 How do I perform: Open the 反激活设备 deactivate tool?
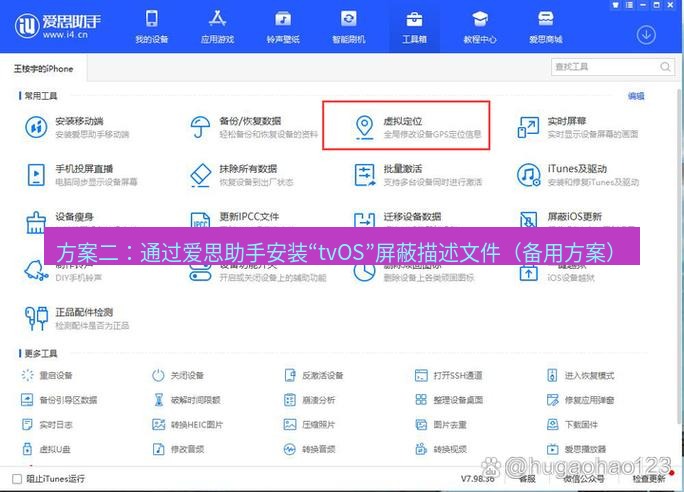tap(314, 375)
